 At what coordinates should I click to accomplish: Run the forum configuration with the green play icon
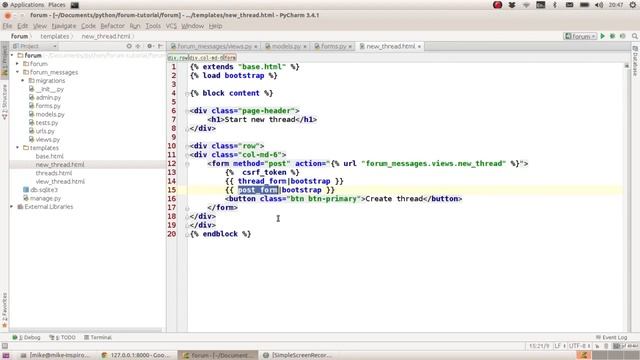602,36
